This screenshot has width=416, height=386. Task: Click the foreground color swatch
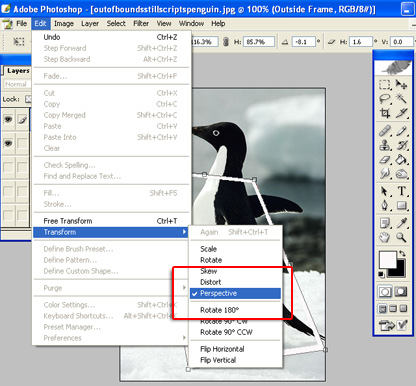388,260
